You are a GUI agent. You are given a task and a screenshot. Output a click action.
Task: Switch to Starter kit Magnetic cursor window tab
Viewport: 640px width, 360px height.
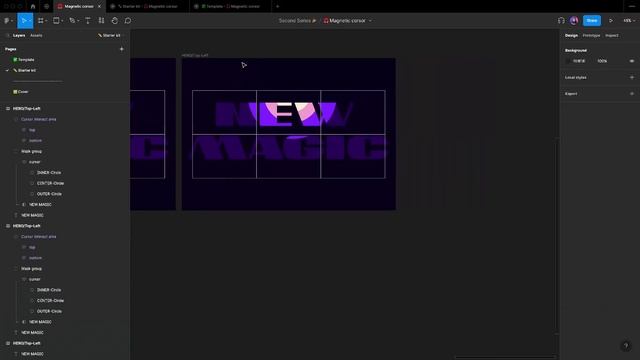(x=148, y=6)
